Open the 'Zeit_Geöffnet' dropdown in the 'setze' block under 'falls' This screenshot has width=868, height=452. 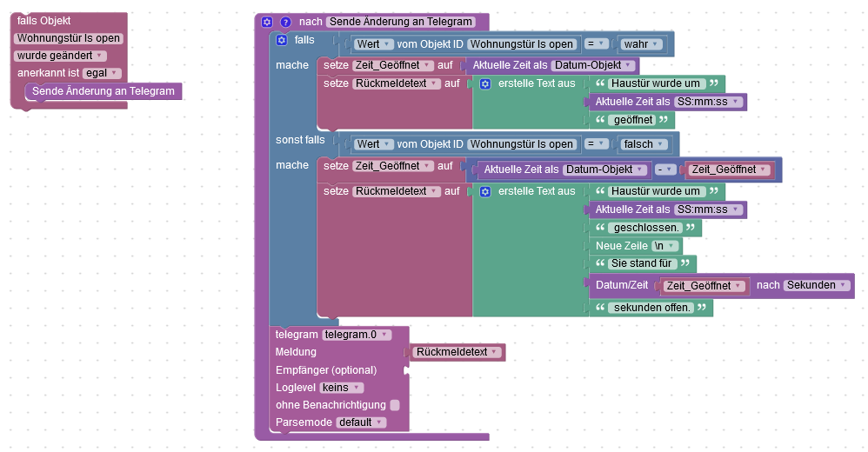(393, 65)
